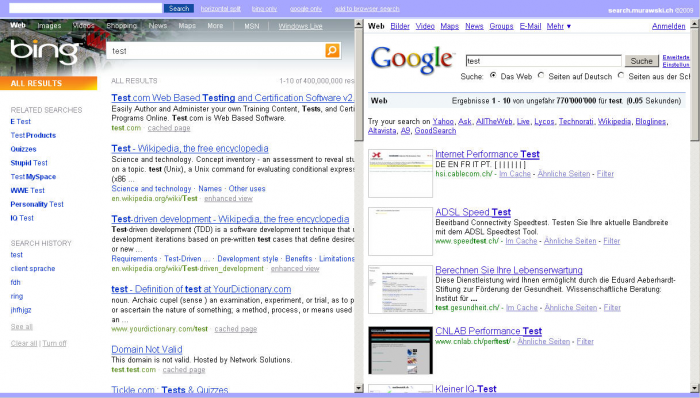Open the News tab in Bing
This screenshot has width=700, height=398.
click(x=158, y=26)
